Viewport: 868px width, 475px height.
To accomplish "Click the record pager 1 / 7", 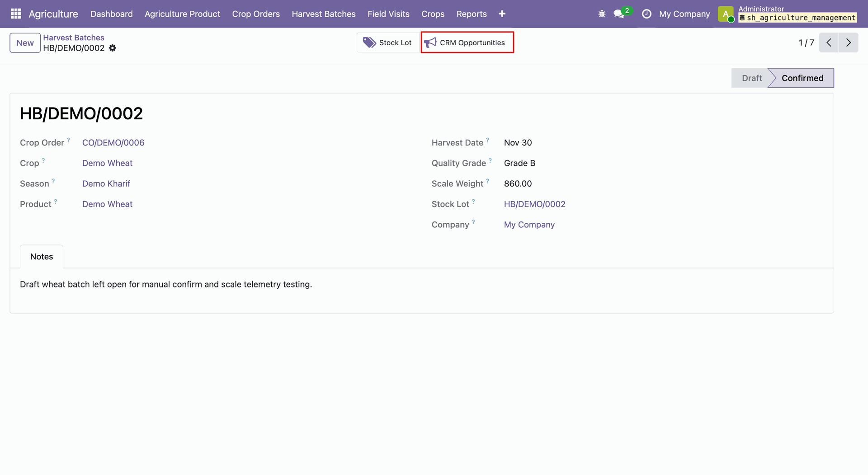I will (806, 42).
